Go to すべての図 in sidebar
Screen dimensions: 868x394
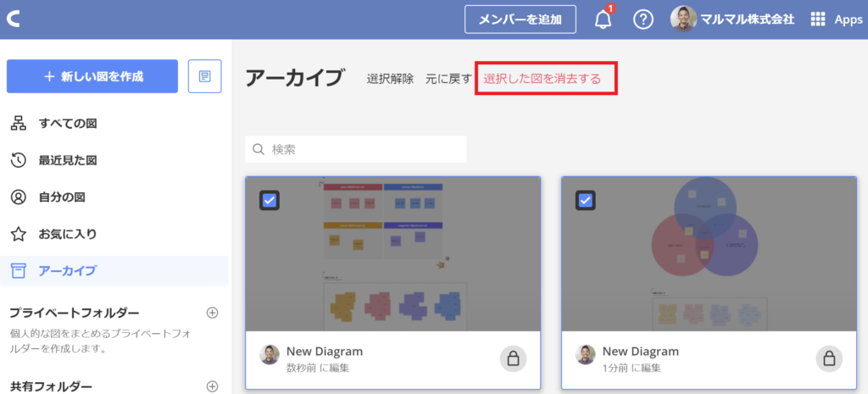click(68, 124)
